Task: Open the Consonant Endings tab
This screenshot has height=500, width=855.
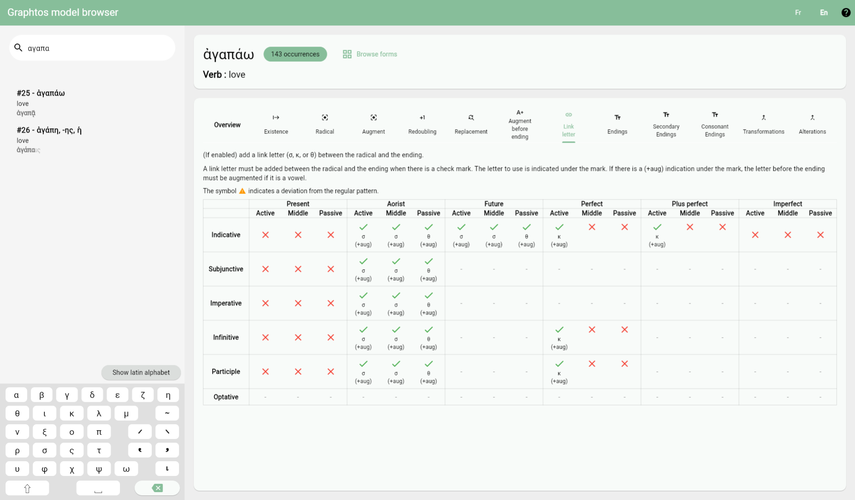Action: [715, 124]
